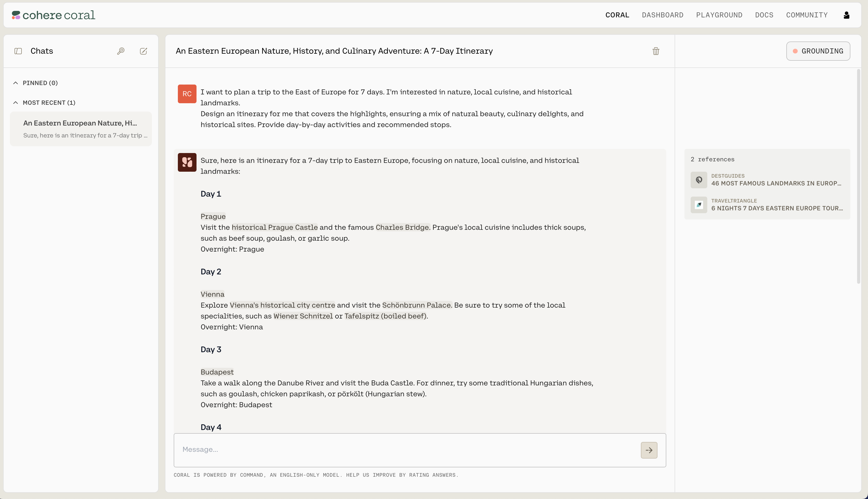The width and height of the screenshot is (868, 499).
Task: Click the Day 1 heading
Action: [211, 194]
